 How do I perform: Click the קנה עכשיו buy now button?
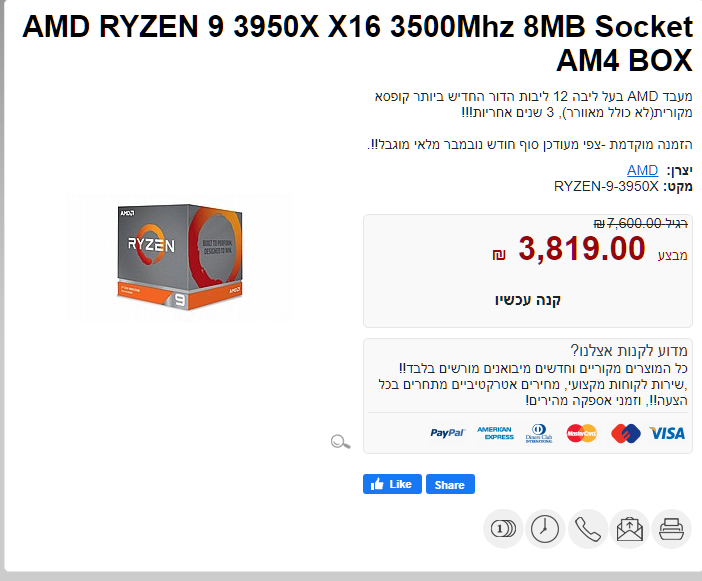click(527, 299)
